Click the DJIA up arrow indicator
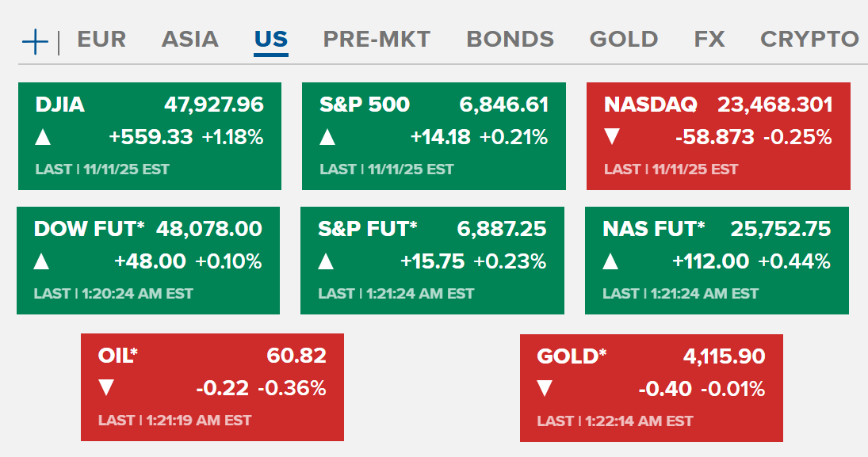Viewport: 868px width, 457px height. [44, 138]
